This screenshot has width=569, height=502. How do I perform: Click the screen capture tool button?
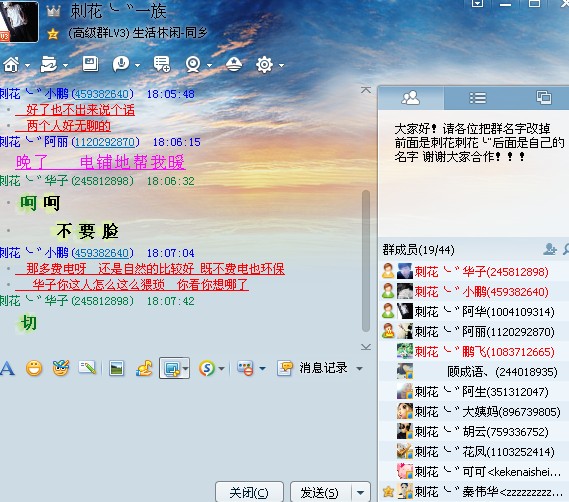coord(171,368)
